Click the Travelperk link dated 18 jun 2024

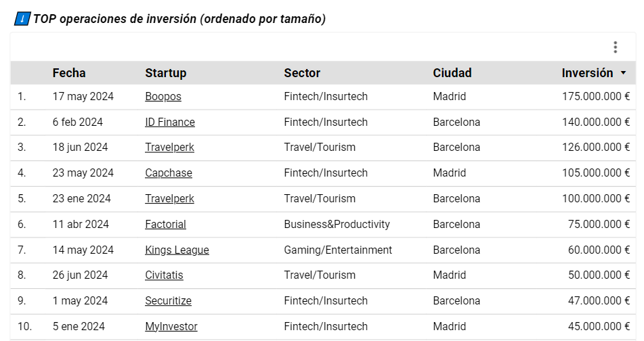(x=169, y=147)
